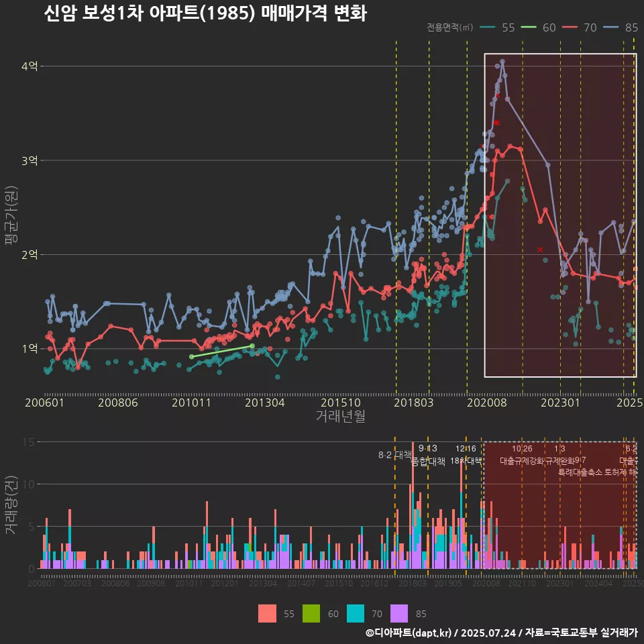Click the 3억 y-axis label
The width and height of the screenshot is (644, 644).
tap(29, 160)
